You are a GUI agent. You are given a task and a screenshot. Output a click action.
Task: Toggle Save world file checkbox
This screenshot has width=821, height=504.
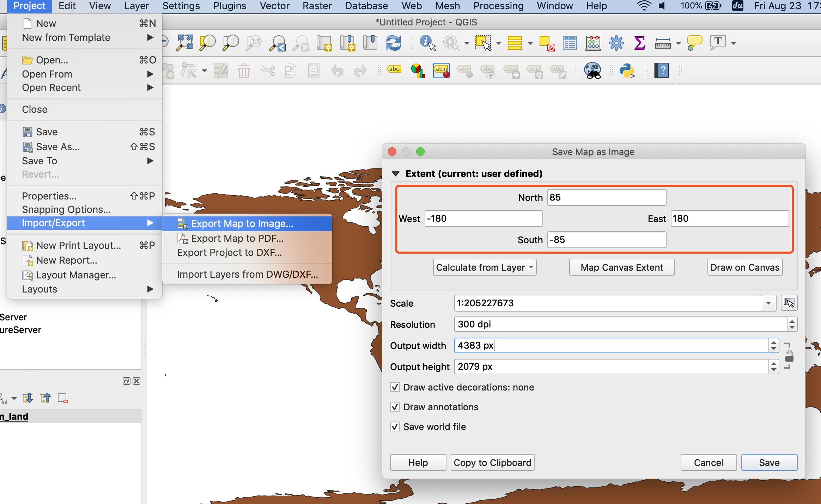click(395, 427)
